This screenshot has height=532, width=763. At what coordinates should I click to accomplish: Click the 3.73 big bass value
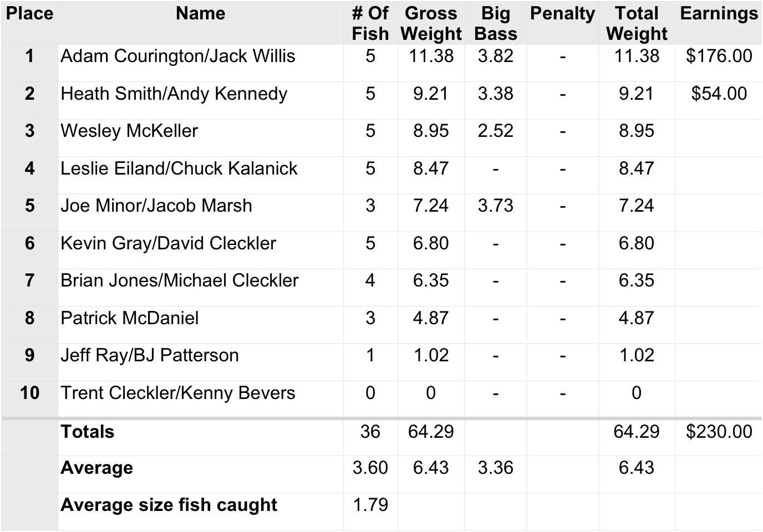pos(496,206)
